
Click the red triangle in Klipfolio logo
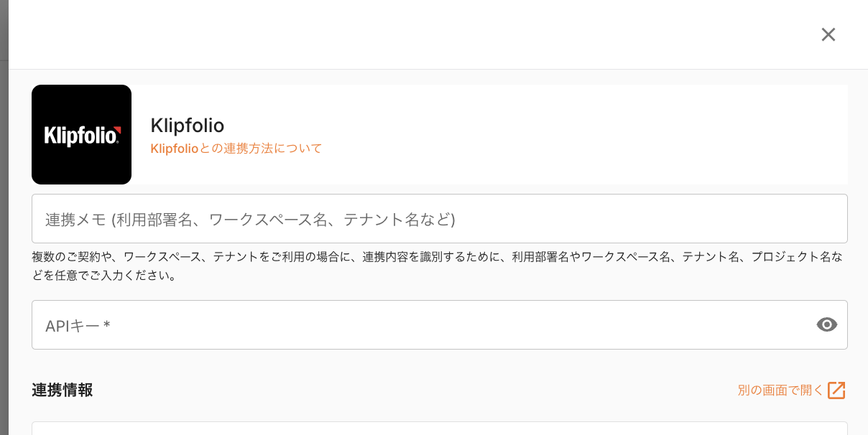117,130
